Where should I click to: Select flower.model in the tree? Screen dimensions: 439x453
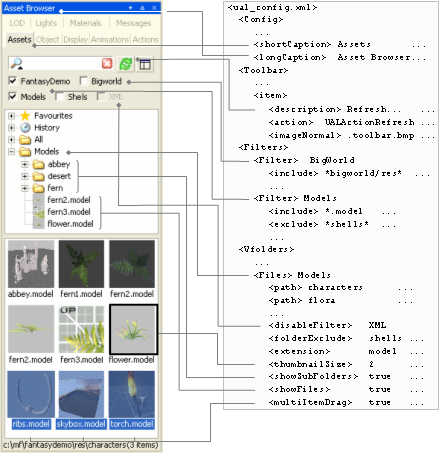click(70, 224)
